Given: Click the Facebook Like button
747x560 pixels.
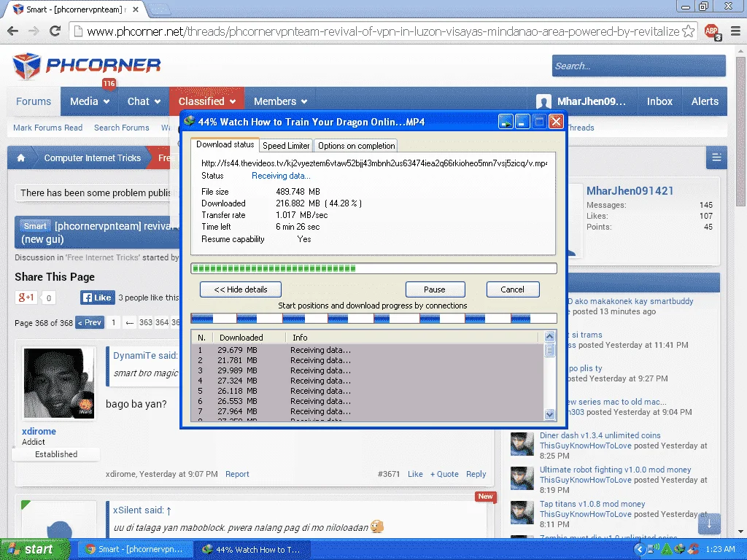Looking at the screenshot, I should [x=98, y=297].
